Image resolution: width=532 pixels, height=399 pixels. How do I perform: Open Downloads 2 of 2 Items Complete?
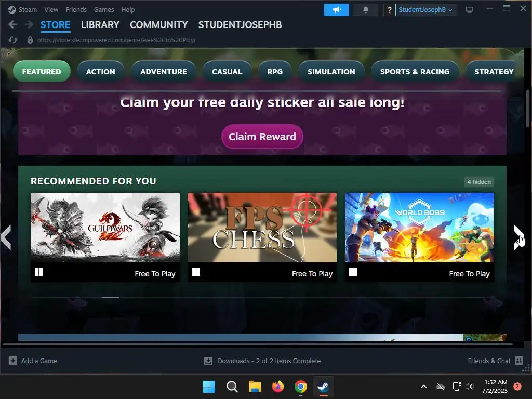269,361
